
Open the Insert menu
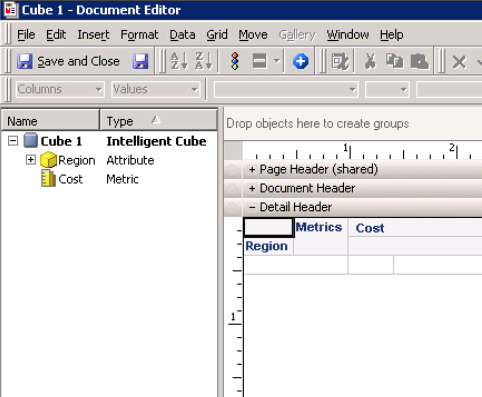pyautogui.click(x=93, y=35)
